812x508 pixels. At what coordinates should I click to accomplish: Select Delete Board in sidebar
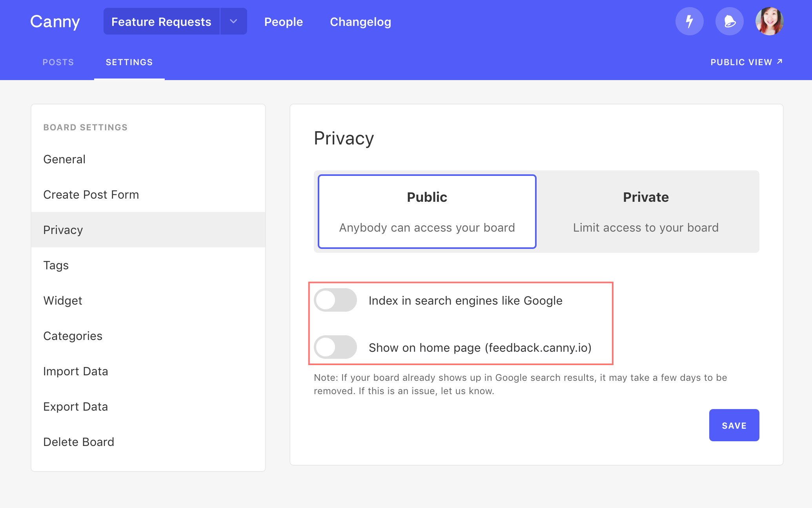78,442
